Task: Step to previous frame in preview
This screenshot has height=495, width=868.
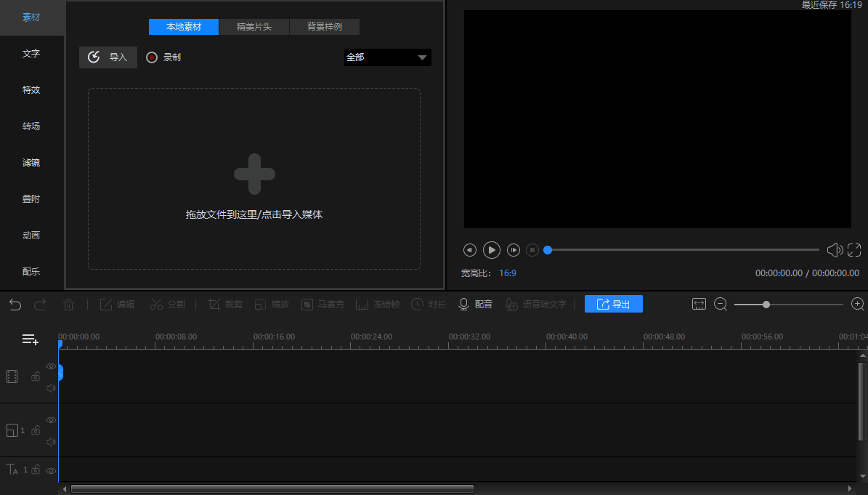Action: (x=469, y=250)
